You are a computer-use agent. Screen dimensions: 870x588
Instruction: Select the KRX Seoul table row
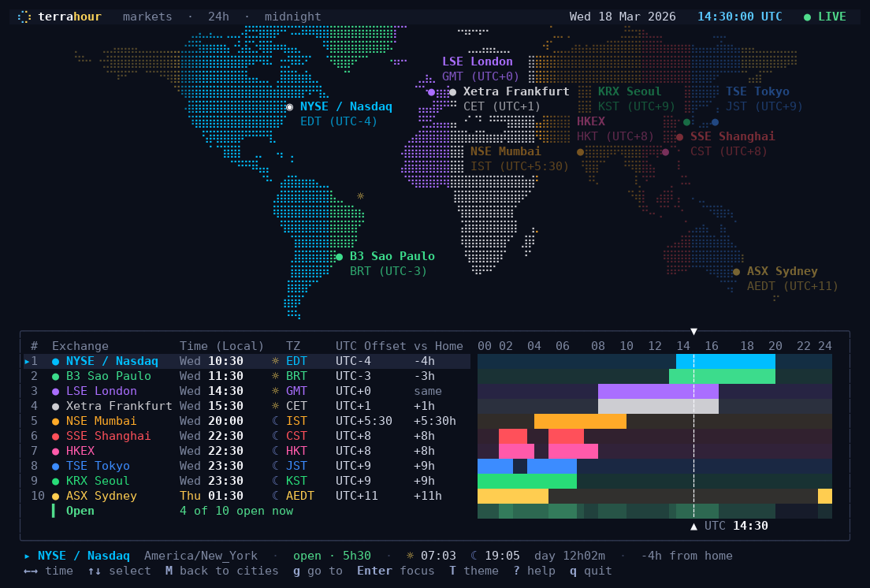[x=247, y=482]
